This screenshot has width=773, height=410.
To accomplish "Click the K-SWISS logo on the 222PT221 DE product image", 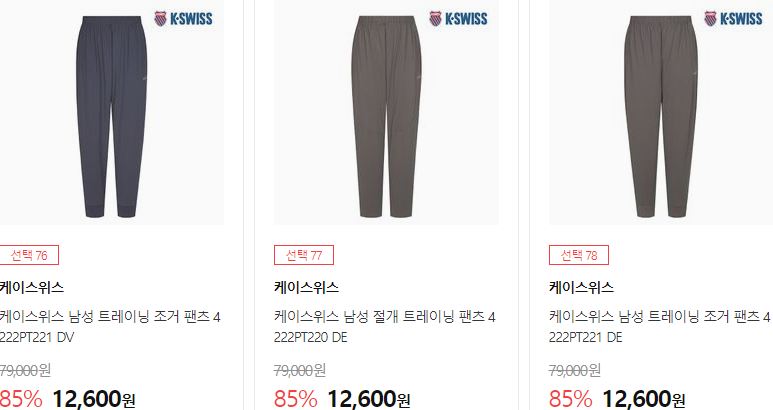I will click(x=733, y=19).
